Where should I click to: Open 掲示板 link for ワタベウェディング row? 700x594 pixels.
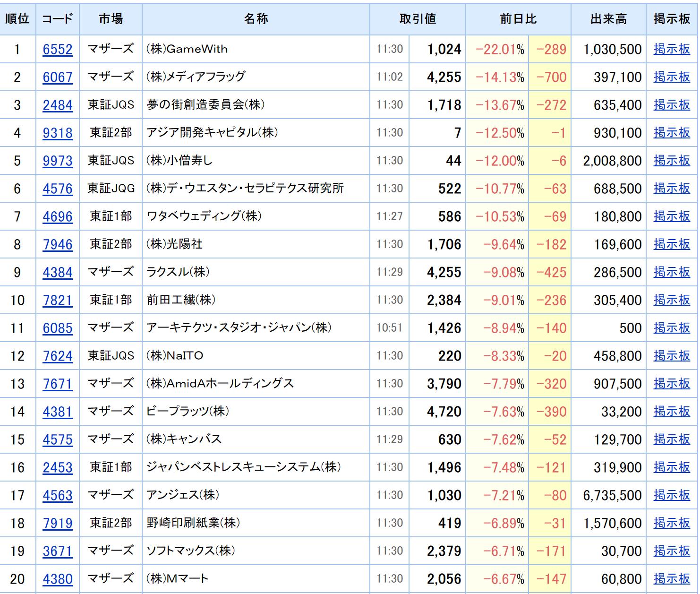point(672,216)
